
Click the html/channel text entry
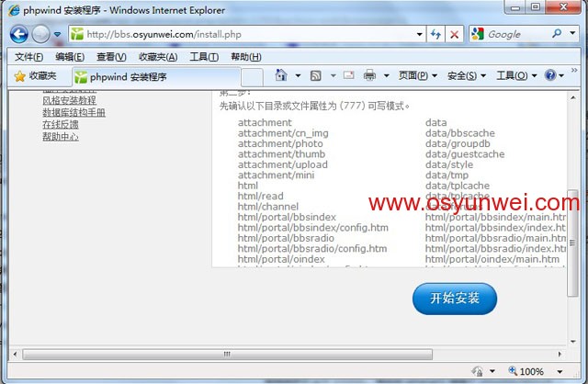point(268,207)
